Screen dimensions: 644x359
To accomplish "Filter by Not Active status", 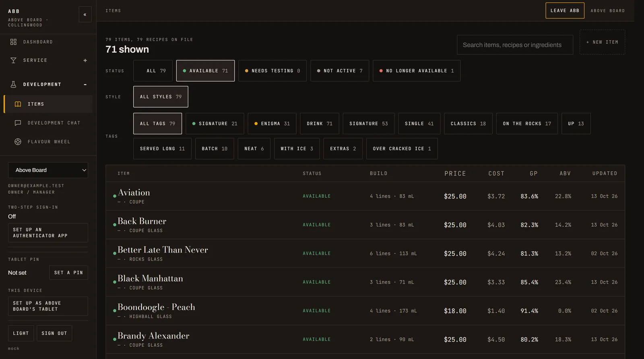I will click(340, 71).
